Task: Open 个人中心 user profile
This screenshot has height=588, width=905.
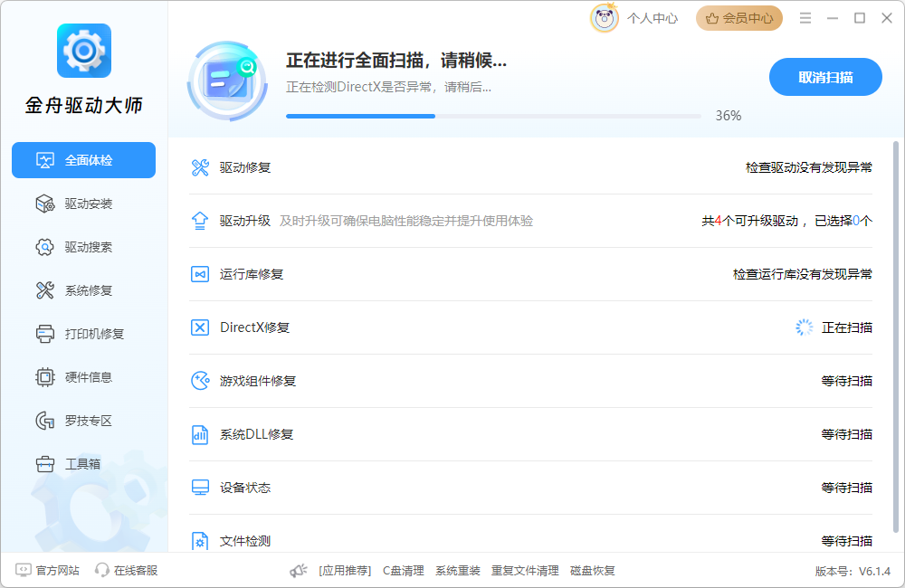Action: [x=653, y=17]
